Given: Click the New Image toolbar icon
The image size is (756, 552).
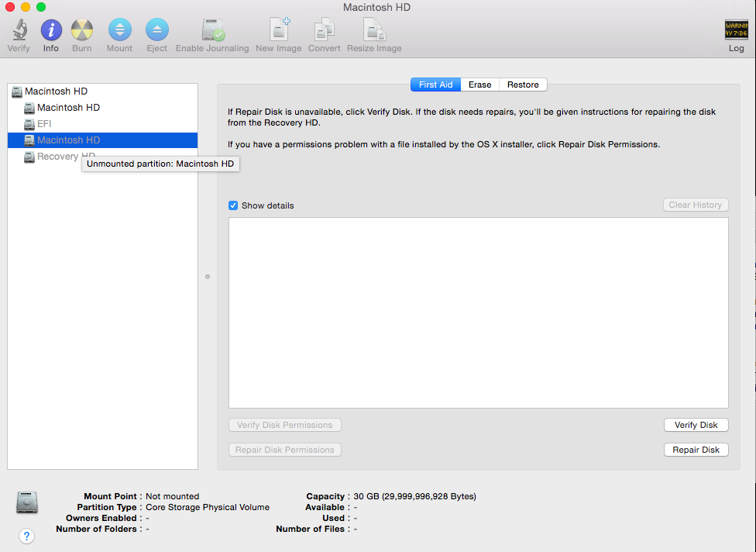Looking at the screenshot, I should tap(279, 29).
